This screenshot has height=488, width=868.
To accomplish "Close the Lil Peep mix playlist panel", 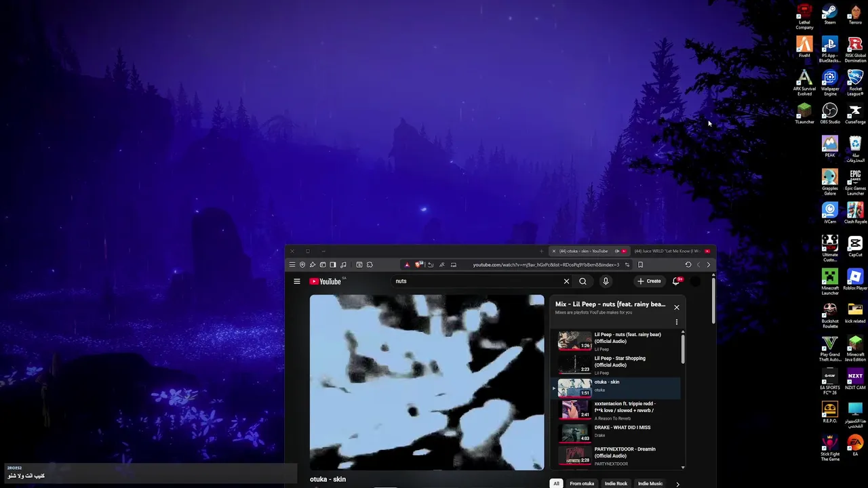I will tap(676, 307).
